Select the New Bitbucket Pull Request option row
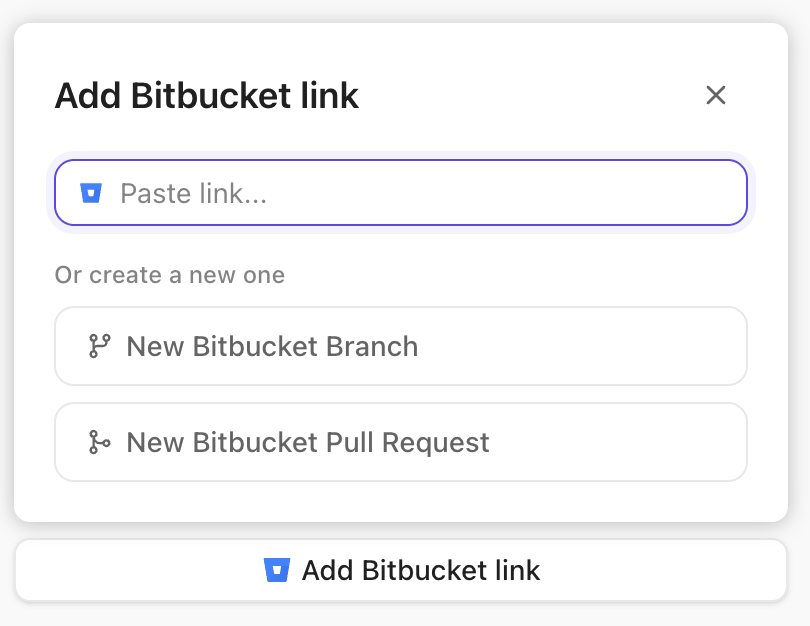Image resolution: width=810 pixels, height=626 pixels. 400,442
